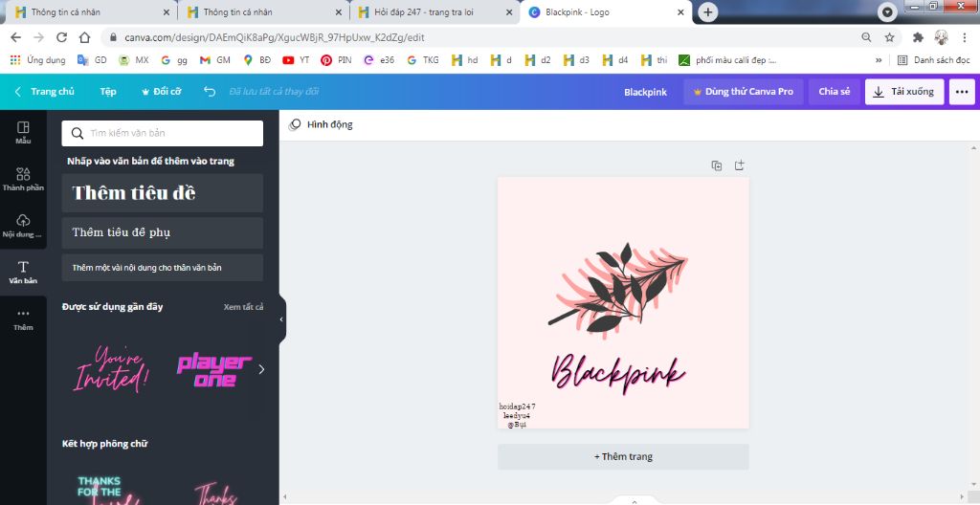
Task: Click Dùng thử Canva Pro button
Action: [743, 92]
